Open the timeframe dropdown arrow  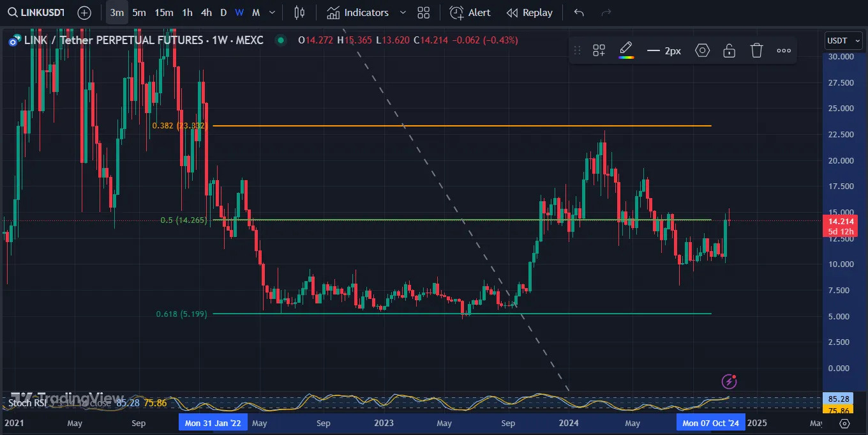(271, 12)
